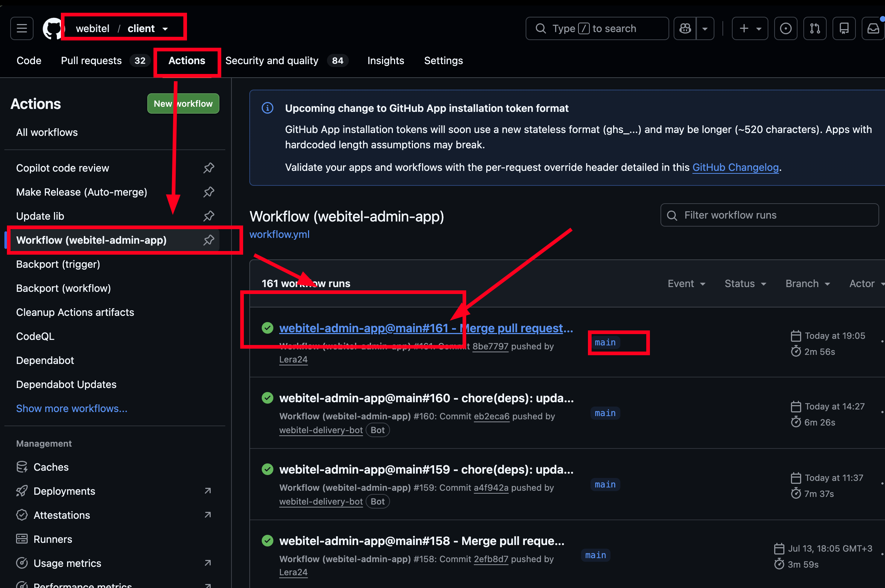Switch to the Actions tab
Screen dimensions: 885x588
point(187,61)
